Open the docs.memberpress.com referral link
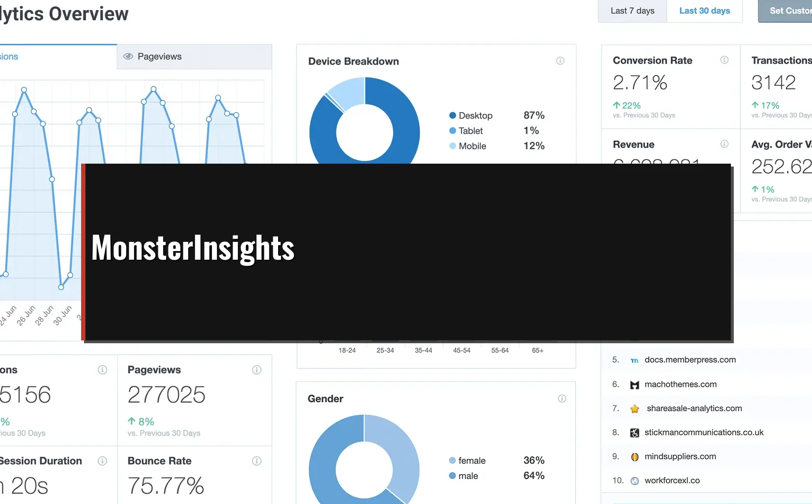The width and height of the screenshot is (812, 504). pos(690,360)
